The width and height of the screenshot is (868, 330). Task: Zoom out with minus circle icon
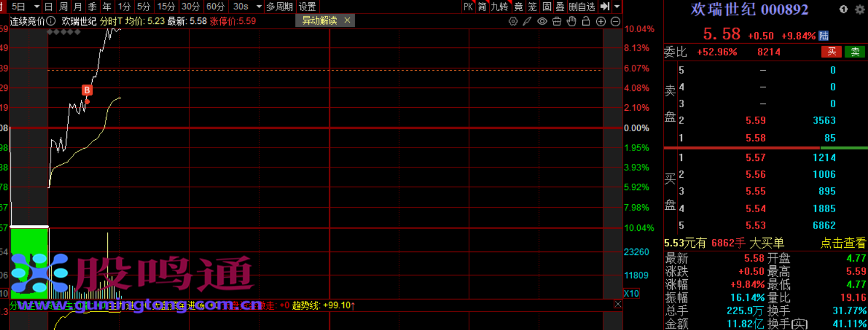click(616, 22)
